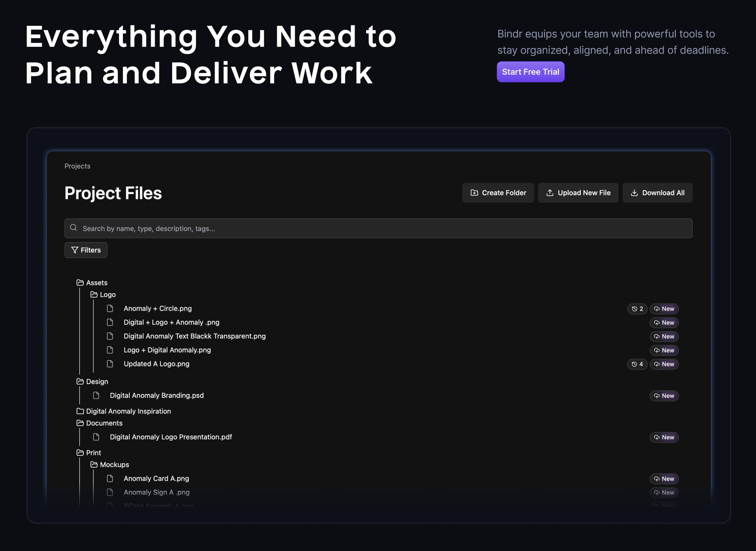
Task: Collapse the Logo folder
Action: 103,295
